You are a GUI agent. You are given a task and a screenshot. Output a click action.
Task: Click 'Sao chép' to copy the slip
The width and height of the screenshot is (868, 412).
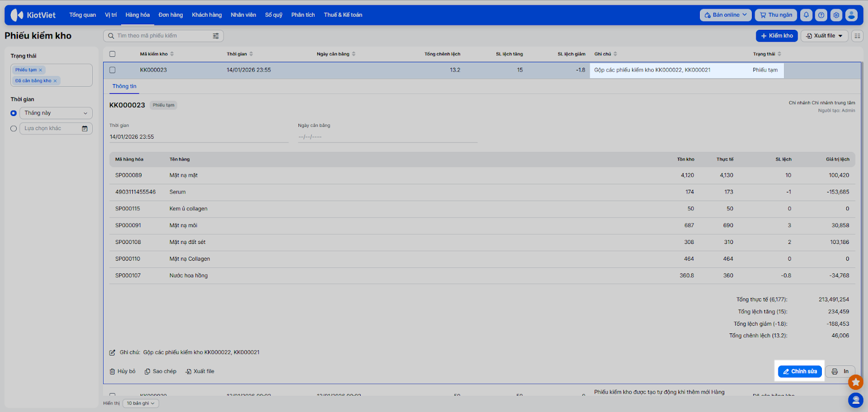[x=161, y=371]
